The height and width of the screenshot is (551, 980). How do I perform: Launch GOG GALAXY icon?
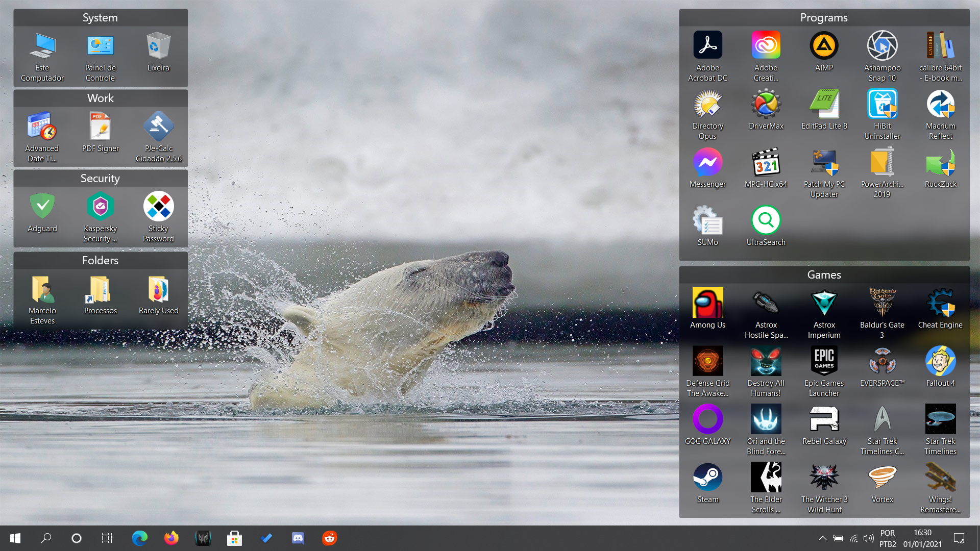point(707,419)
